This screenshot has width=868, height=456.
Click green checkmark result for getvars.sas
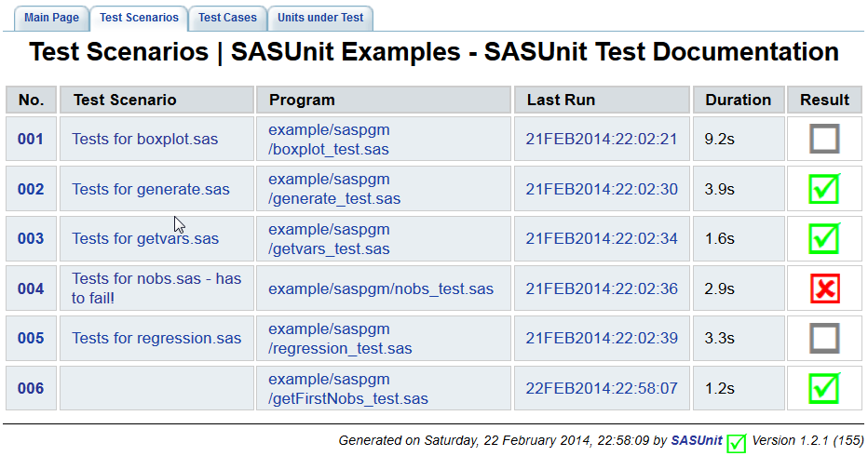[824, 238]
